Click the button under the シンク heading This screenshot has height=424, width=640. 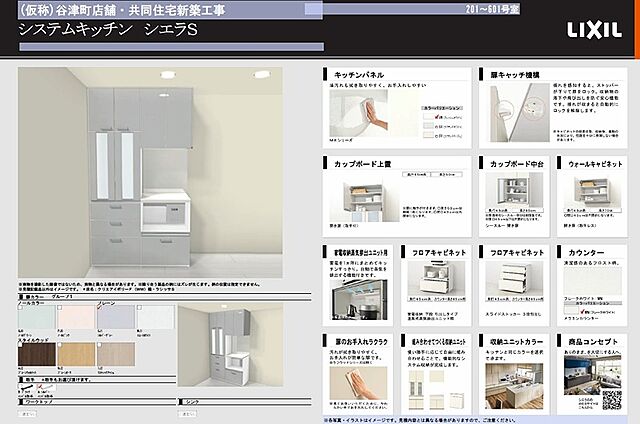point(187,414)
